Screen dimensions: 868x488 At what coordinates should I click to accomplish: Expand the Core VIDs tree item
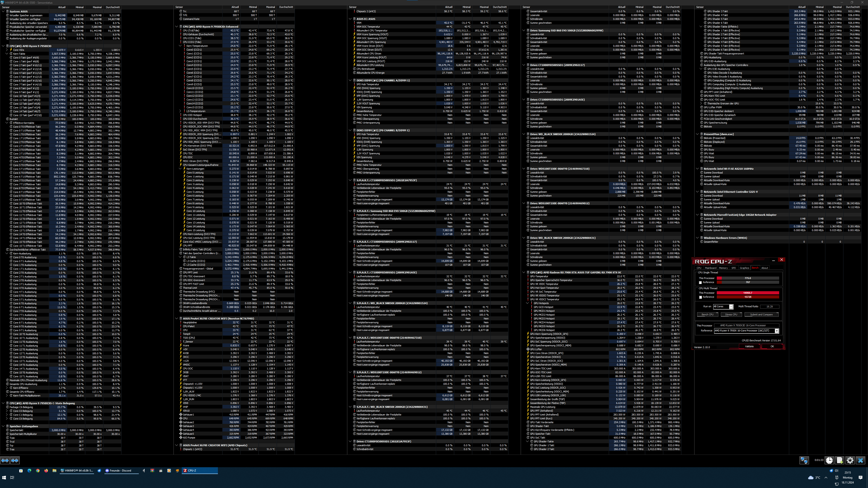click(x=7, y=50)
